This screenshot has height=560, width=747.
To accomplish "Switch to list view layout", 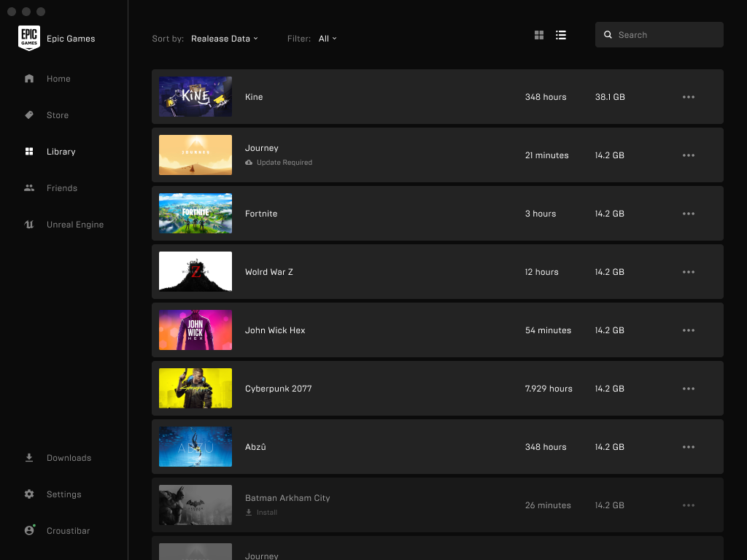I will click(561, 35).
